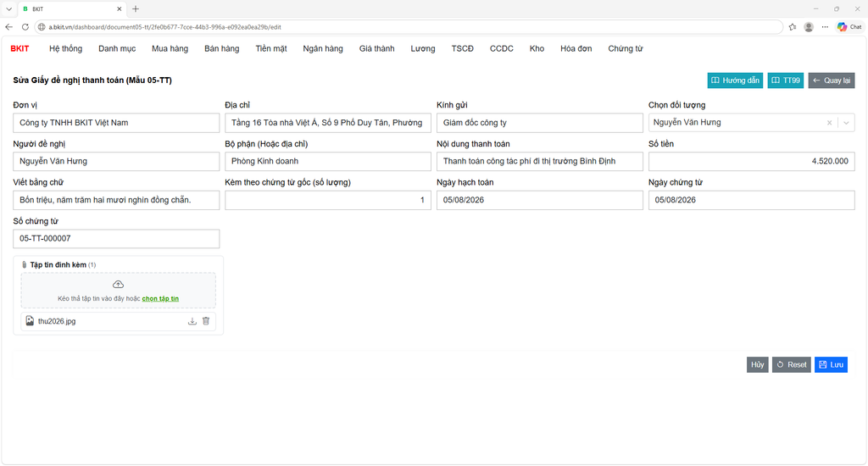
Task: Open the Danh mục menu
Action: (117, 48)
